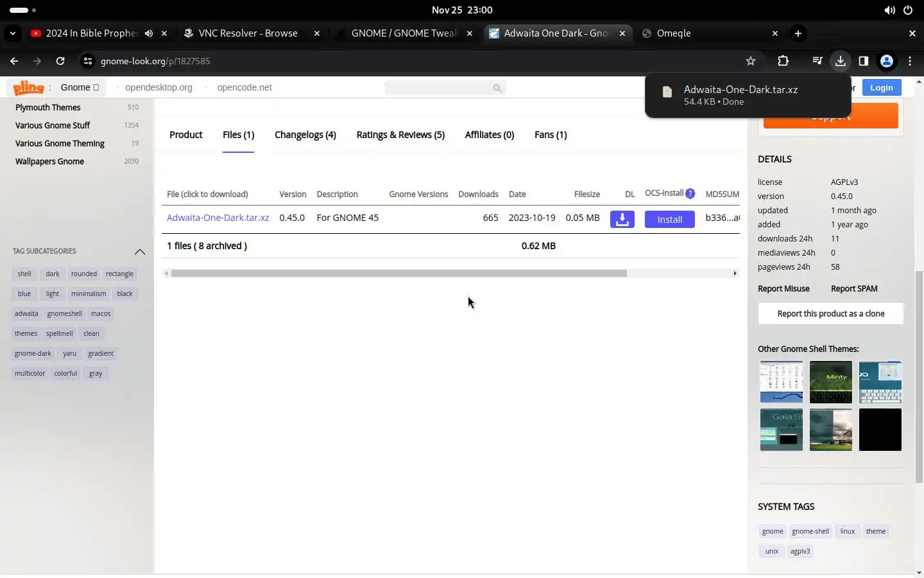
Task: Open the Ratings & Reviews (5) tab
Action: pos(400,135)
